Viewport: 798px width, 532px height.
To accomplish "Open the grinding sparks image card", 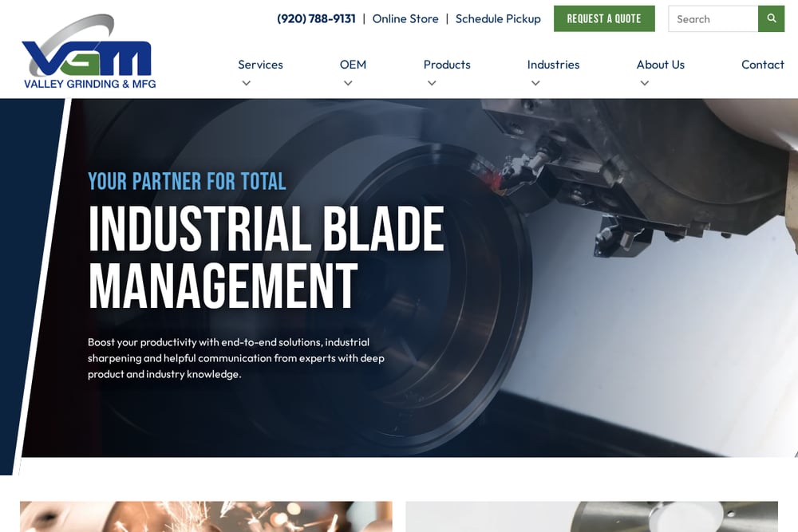I will pyautogui.click(x=206, y=517).
